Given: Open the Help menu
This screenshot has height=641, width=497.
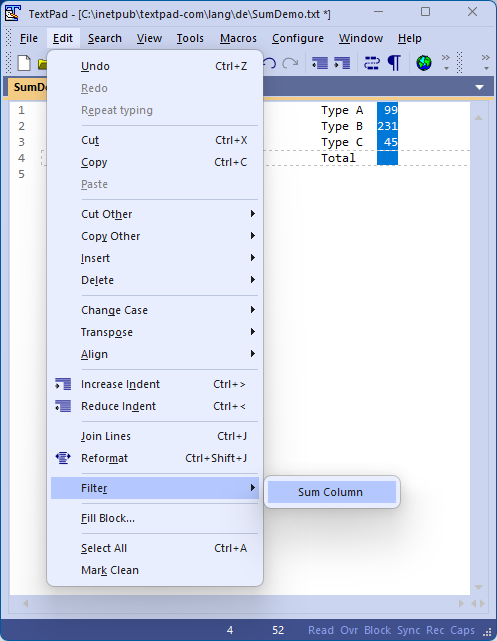Looking at the screenshot, I should 410,38.
